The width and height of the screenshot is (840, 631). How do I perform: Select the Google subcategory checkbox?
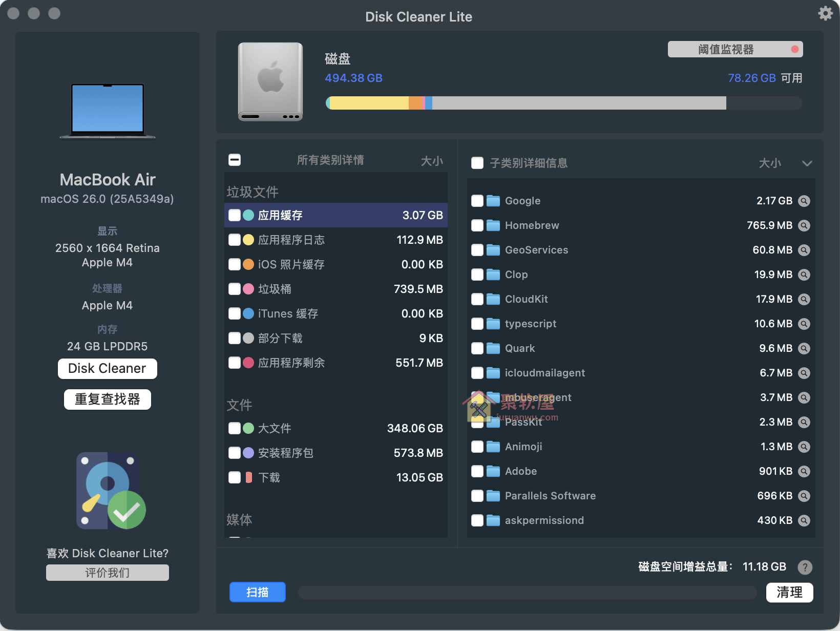pyautogui.click(x=477, y=201)
